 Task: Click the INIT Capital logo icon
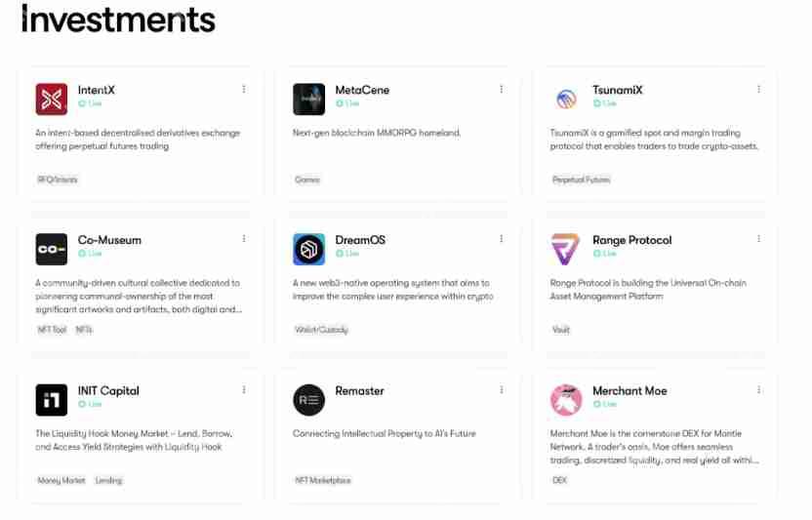[x=52, y=399]
